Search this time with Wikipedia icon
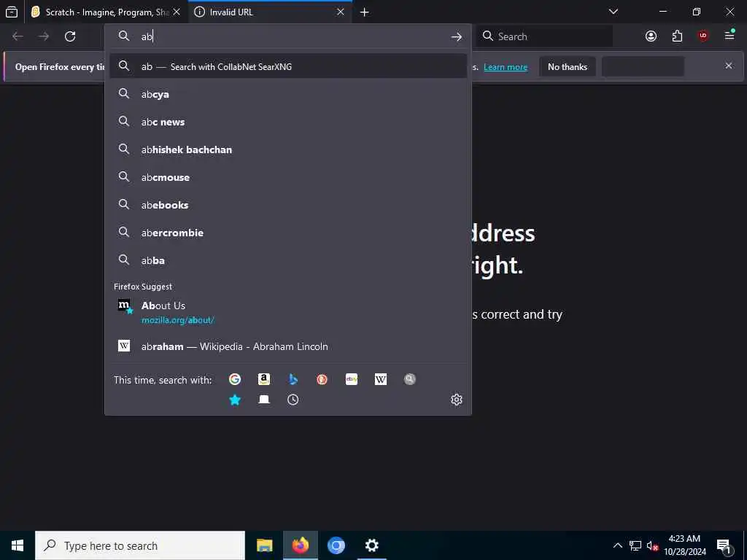Image resolution: width=747 pixels, height=560 pixels. click(x=381, y=379)
